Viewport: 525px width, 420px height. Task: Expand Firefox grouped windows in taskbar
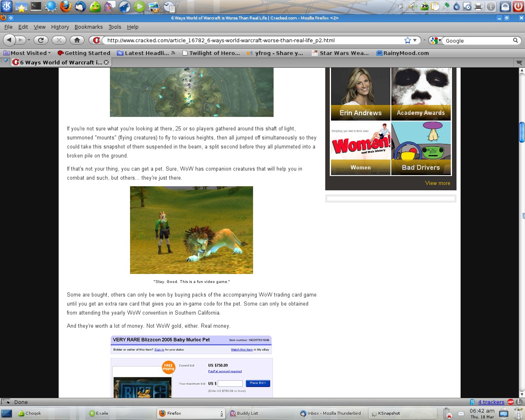pyautogui.click(x=221, y=413)
